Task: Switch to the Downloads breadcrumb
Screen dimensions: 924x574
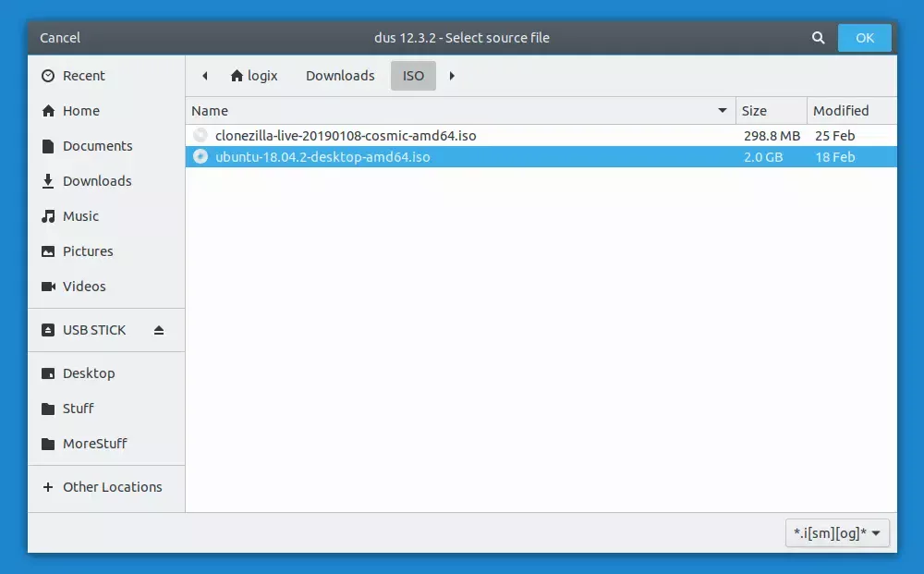Action: pyautogui.click(x=339, y=76)
